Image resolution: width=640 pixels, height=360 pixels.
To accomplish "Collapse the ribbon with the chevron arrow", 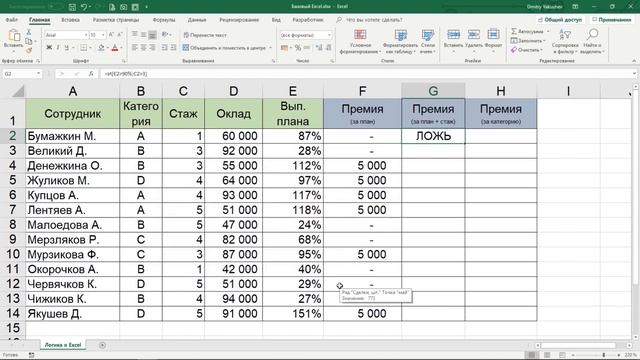I will pyautogui.click(x=634, y=61).
